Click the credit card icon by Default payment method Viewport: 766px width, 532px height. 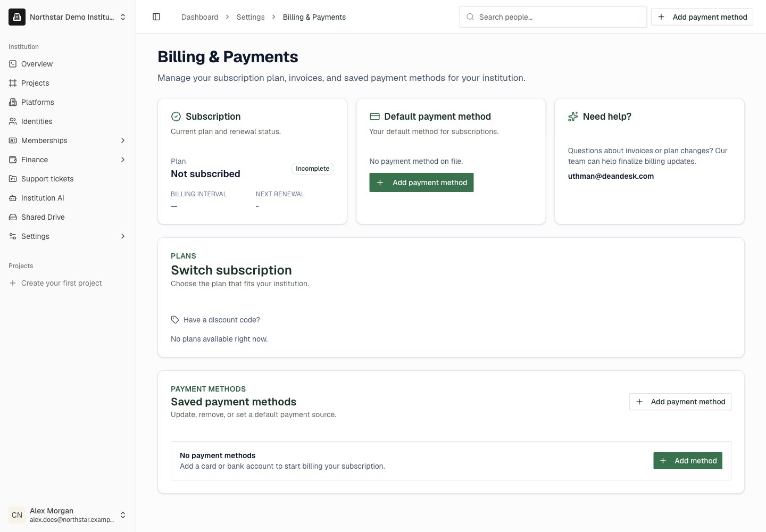[x=374, y=117]
